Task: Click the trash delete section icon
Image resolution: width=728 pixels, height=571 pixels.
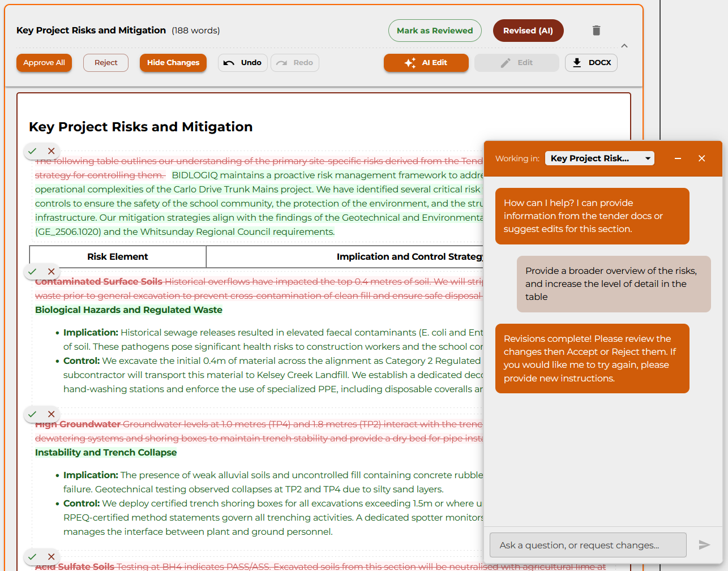Action: (x=596, y=31)
